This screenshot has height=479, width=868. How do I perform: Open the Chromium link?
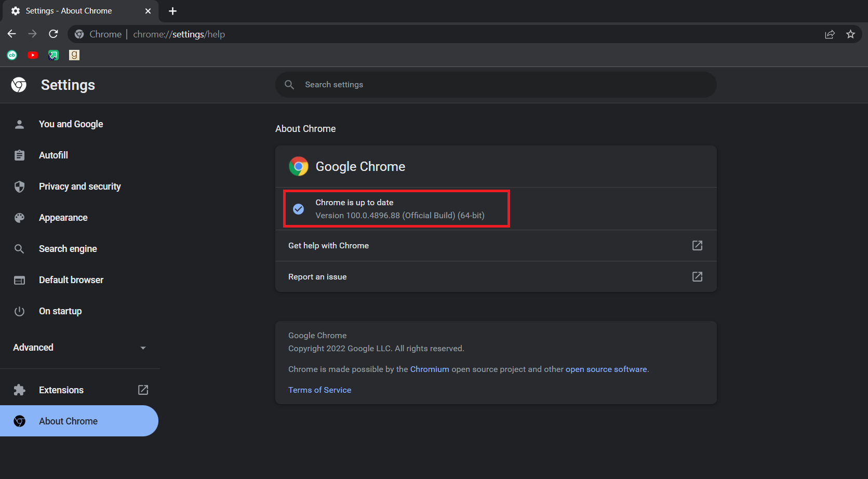(x=430, y=369)
